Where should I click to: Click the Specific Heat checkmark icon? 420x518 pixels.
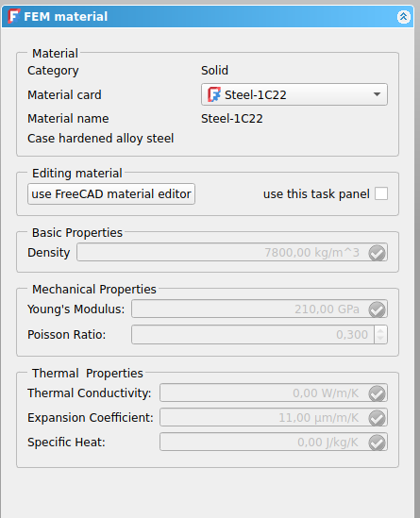377,443
